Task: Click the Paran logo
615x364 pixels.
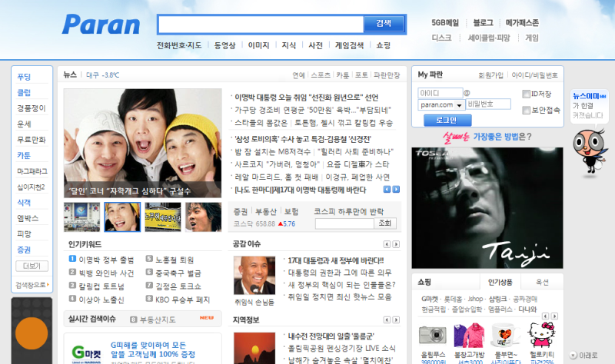Action: (x=101, y=25)
